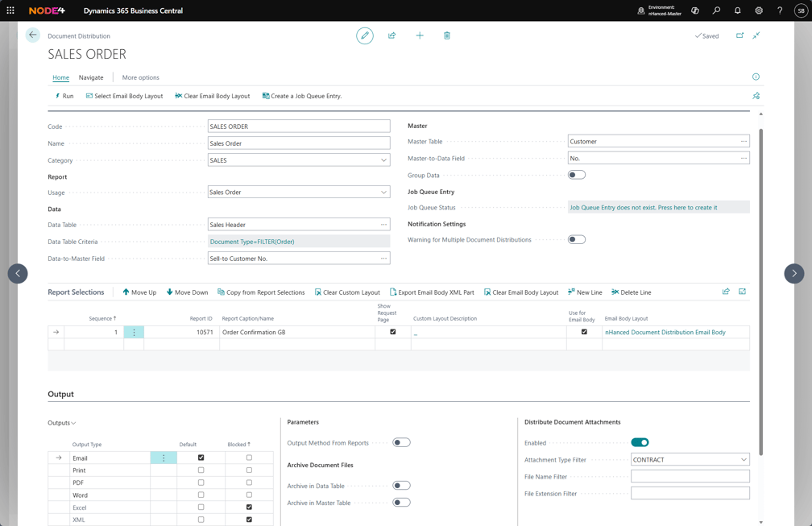Image resolution: width=812 pixels, height=526 pixels.
Task: Open Master-to-Data Field lookup ellipsis
Action: point(744,159)
